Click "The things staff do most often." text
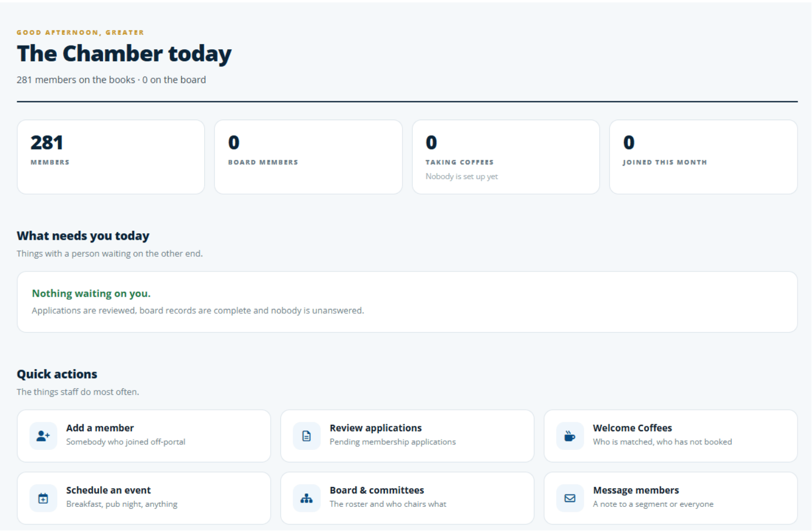 point(78,392)
